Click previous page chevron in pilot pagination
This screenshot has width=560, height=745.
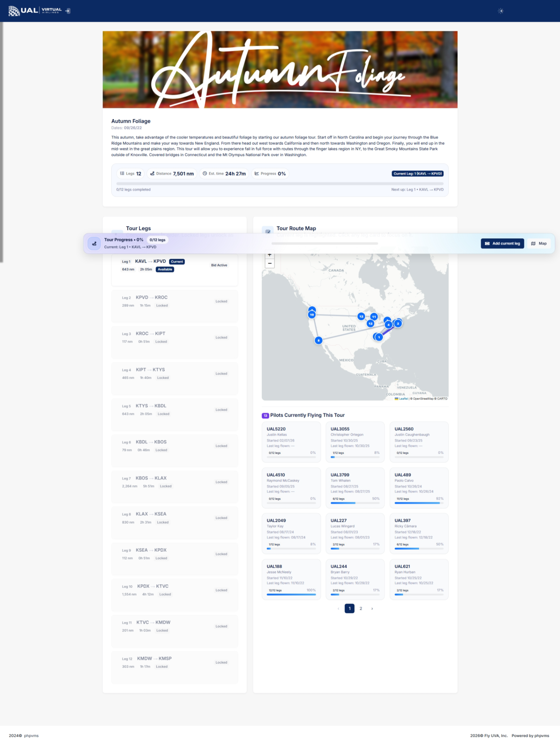click(338, 609)
